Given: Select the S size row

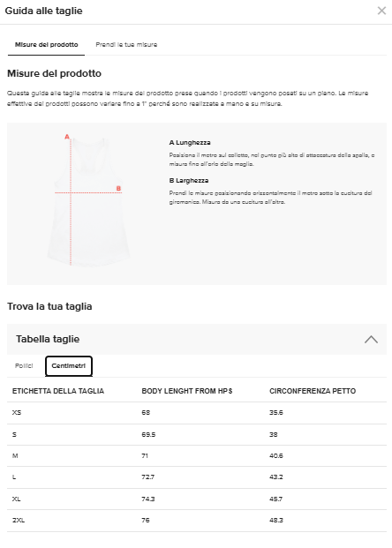Looking at the screenshot, I should click(x=197, y=434).
